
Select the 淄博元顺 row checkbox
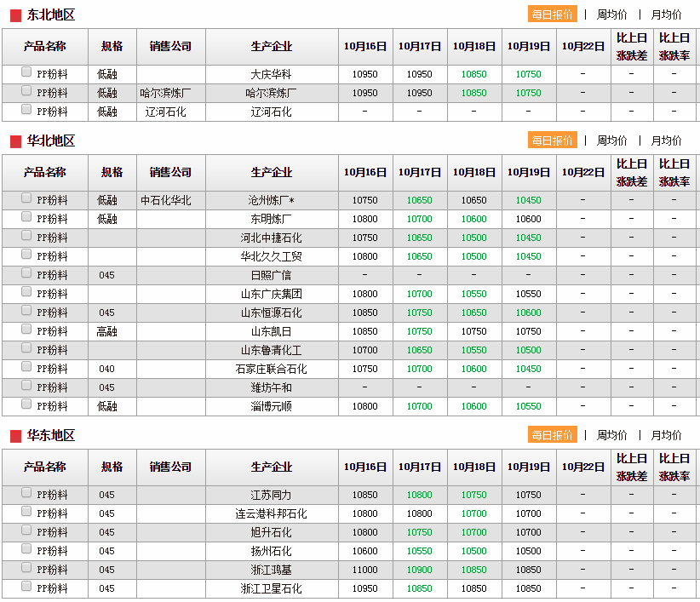pos(26,404)
